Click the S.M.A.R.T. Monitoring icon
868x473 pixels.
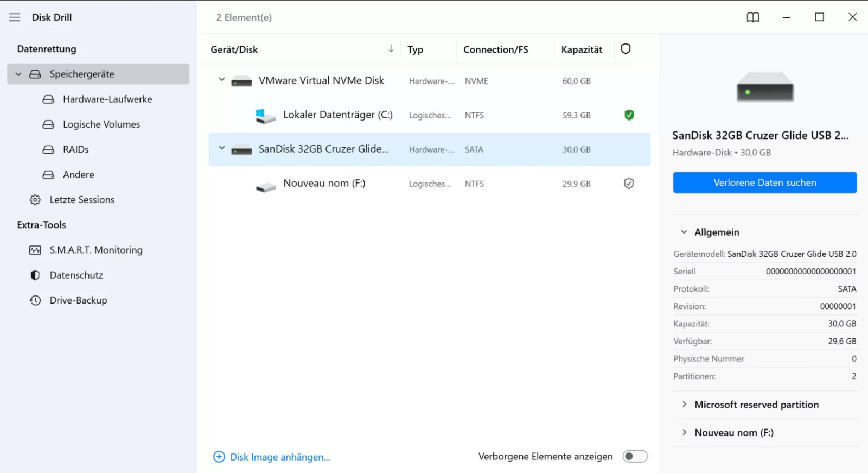(x=35, y=250)
